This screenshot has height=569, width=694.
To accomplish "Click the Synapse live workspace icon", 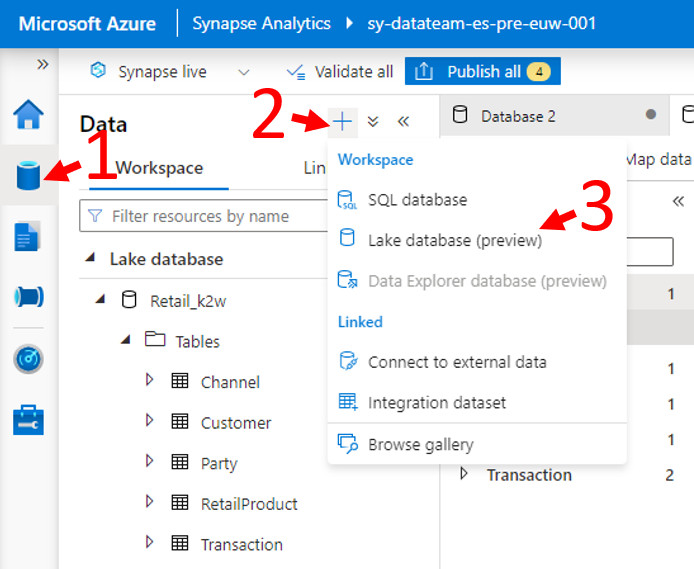I will [x=98, y=70].
